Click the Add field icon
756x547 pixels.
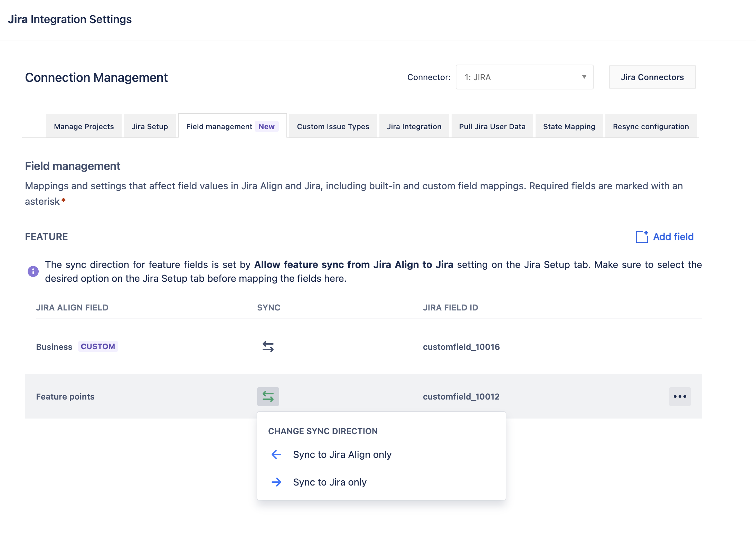click(642, 237)
